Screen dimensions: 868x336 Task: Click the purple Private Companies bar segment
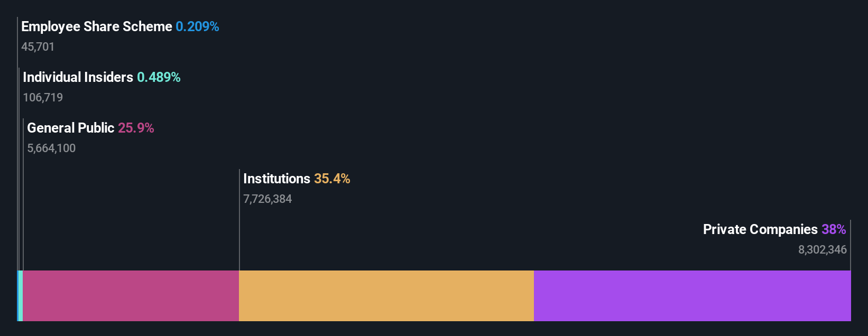[692, 296]
